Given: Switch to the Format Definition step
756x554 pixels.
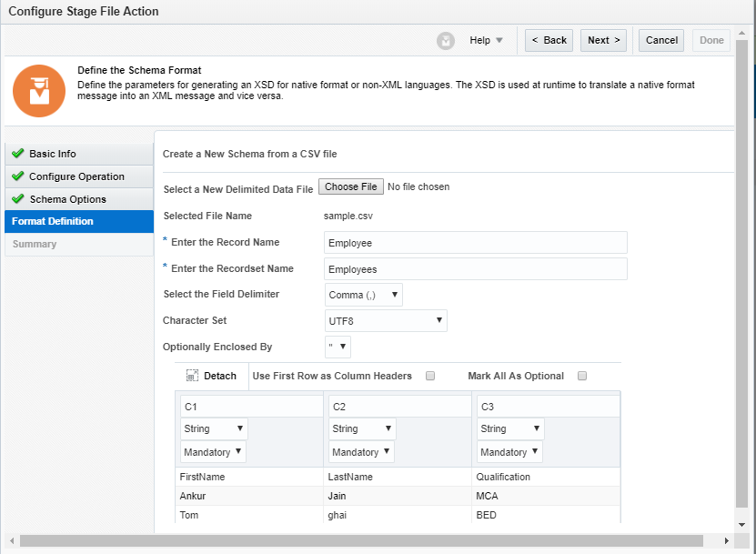Looking at the screenshot, I should tap(53, 221).
